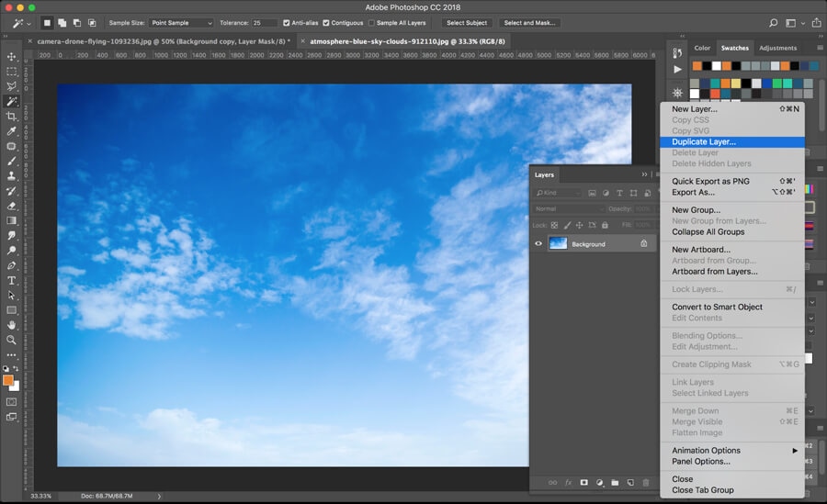Uncheck the Anti-alias checkbox

286,23
